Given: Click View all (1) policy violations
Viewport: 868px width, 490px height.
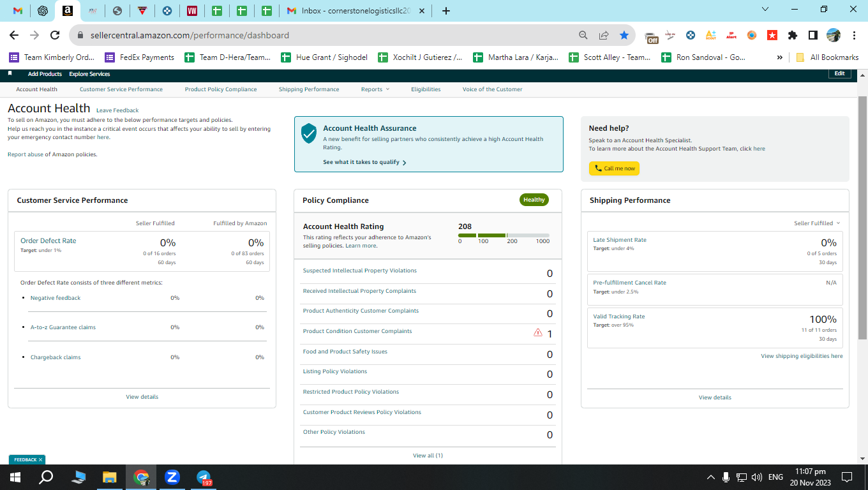Looking at the screenshot, I should click(428, 456).
